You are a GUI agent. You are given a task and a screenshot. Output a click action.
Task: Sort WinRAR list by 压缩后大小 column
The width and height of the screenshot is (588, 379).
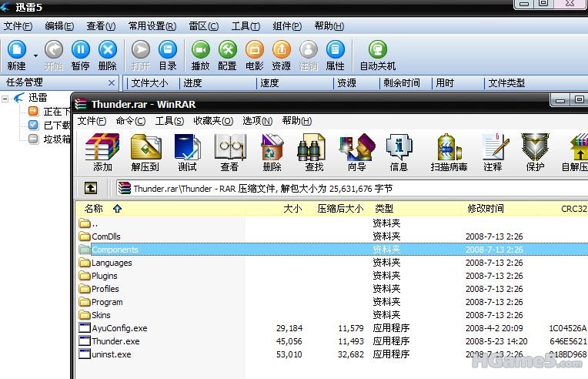click(340, 209)
